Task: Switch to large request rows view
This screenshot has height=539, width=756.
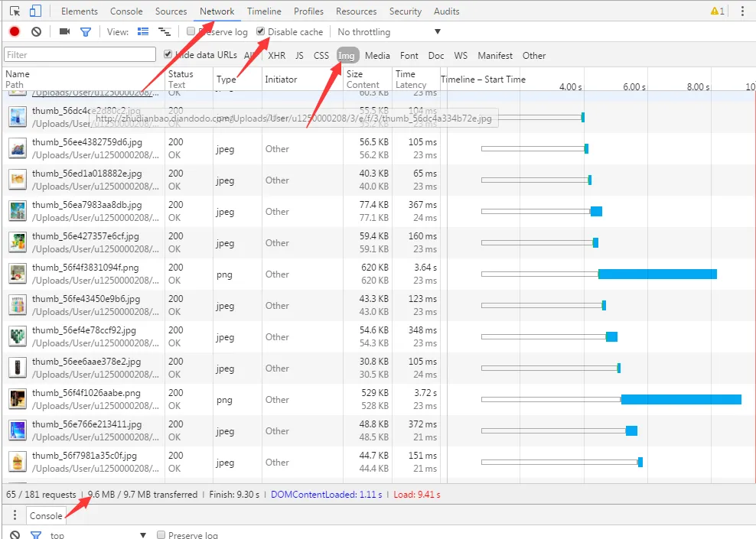Action: coord(143,32)
